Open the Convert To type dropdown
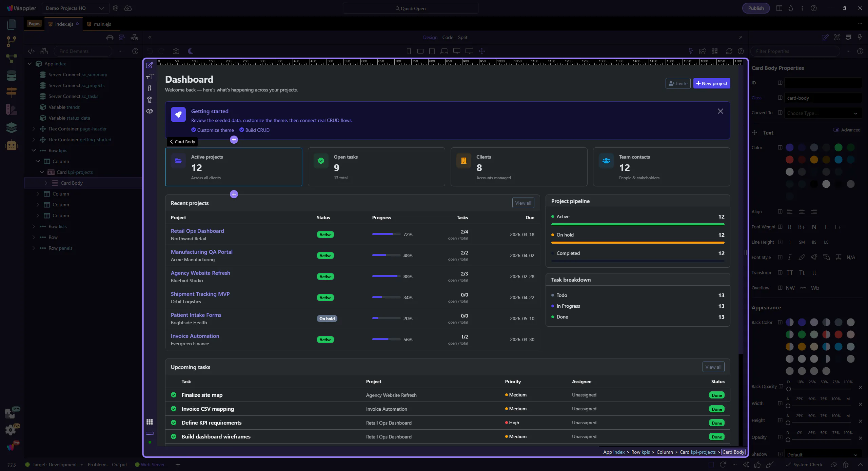This screenshot has height=471, width=868. point(822,113)
